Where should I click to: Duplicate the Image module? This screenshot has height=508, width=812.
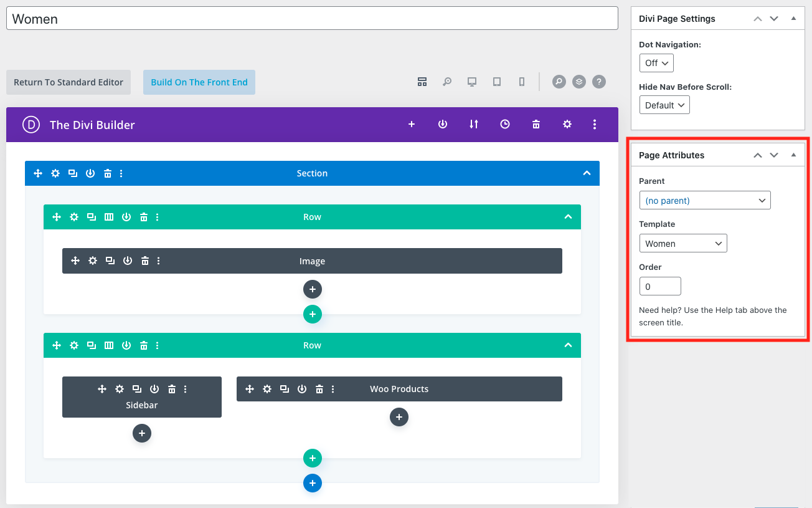coord(110,261)
